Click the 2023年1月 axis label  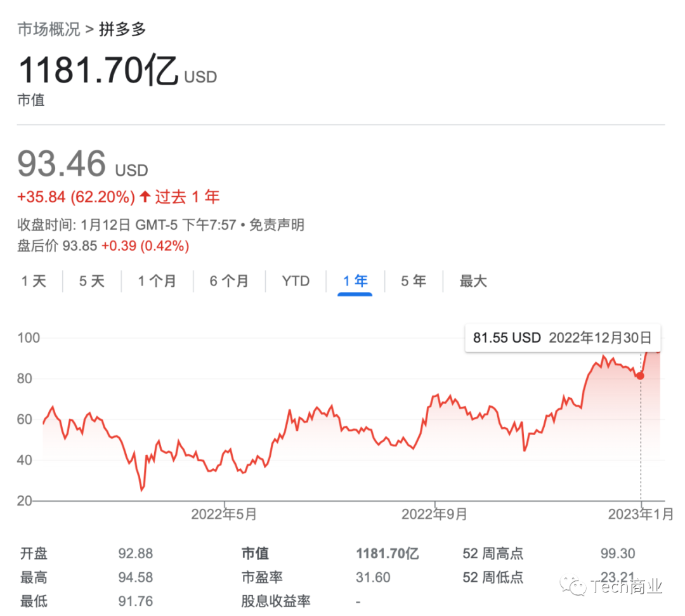tap(641, 514)
